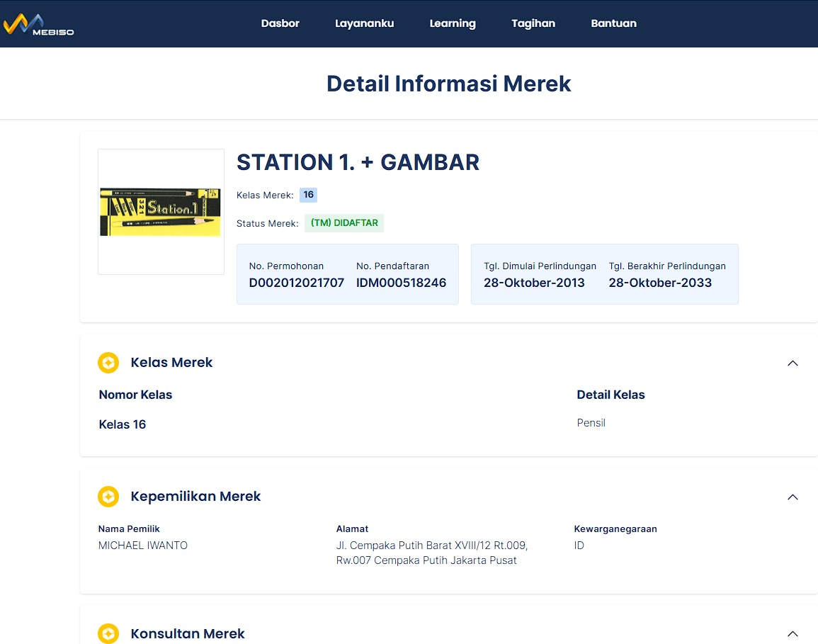Click the Kepemilikan Merek section heading
This screenshot has width=818, height=644.
click(x=195, y=497)
